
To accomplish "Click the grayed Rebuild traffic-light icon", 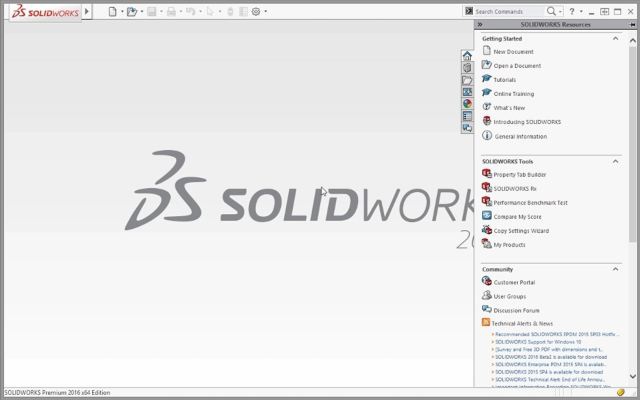I will [x=230, y=11].
